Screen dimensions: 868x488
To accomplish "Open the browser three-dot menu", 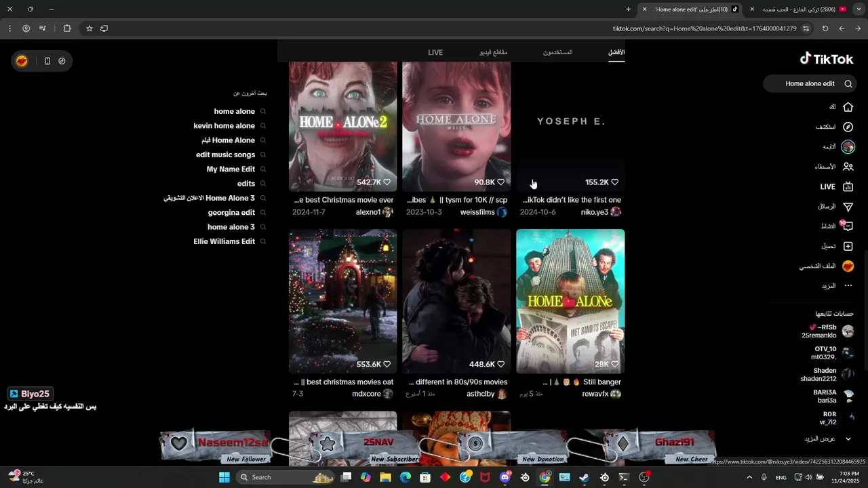I will (9, 28).
